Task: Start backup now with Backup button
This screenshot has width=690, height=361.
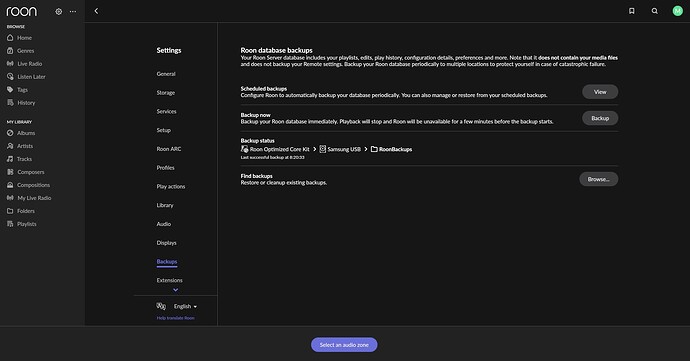Action: 600,118
